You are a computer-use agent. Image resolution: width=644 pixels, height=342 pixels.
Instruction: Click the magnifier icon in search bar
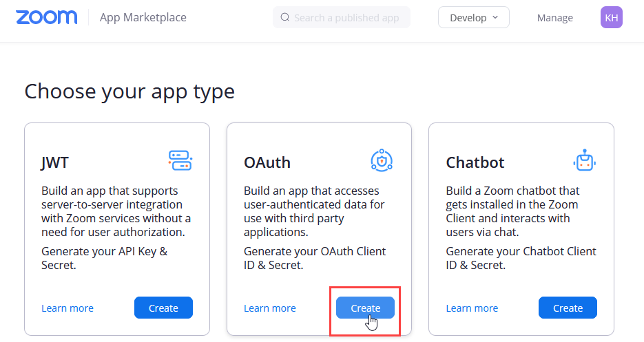pos(284,18)
